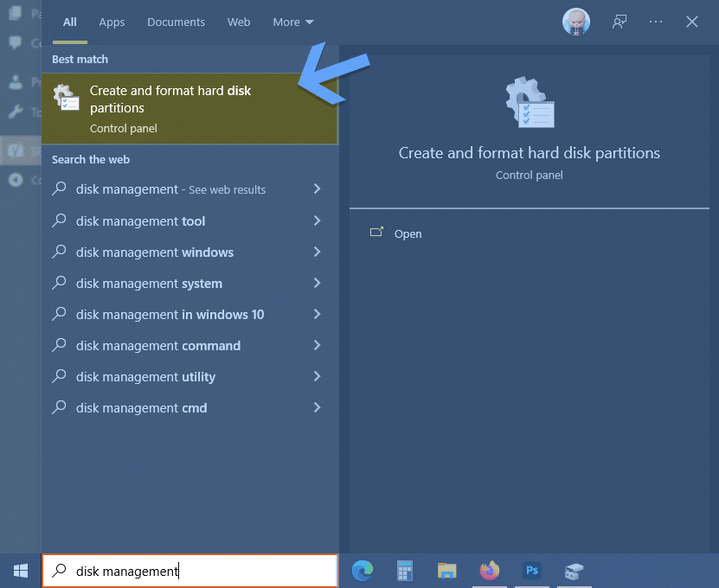Expand the More filter dropdown
Image resolution: width=719 pixels, height=588 pixels.
point(293,22)
